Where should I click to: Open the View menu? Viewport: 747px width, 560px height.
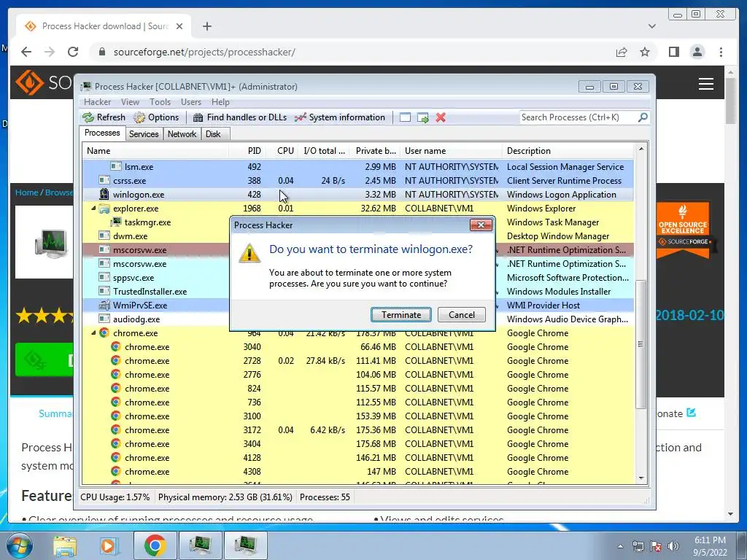(x=130, y=102)
